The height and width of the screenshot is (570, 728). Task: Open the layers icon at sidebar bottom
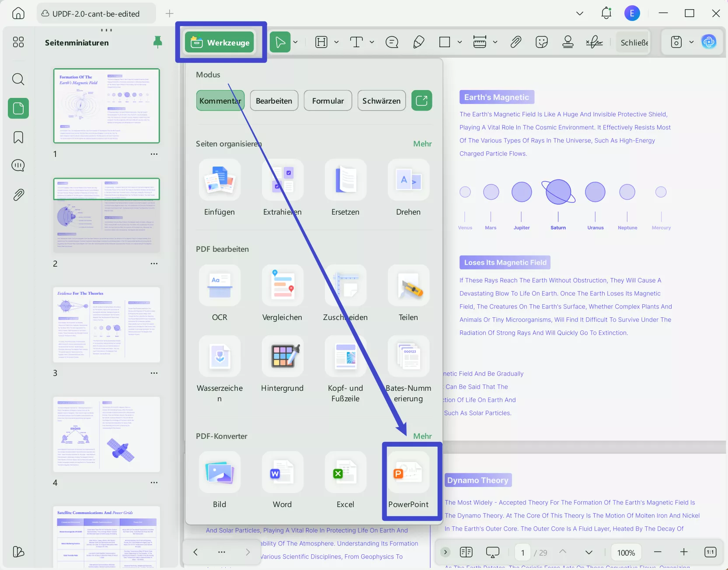[x=18, y=552]
